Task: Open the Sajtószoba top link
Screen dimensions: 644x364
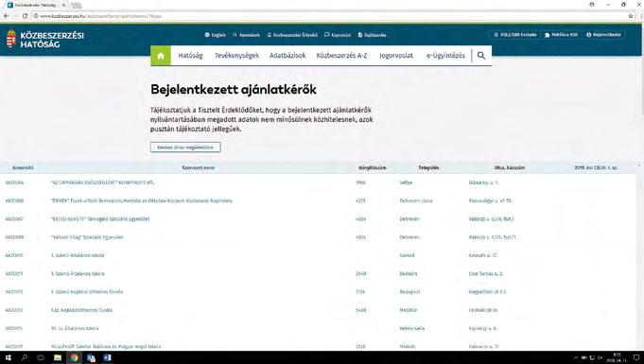Action: pos(372,35)
